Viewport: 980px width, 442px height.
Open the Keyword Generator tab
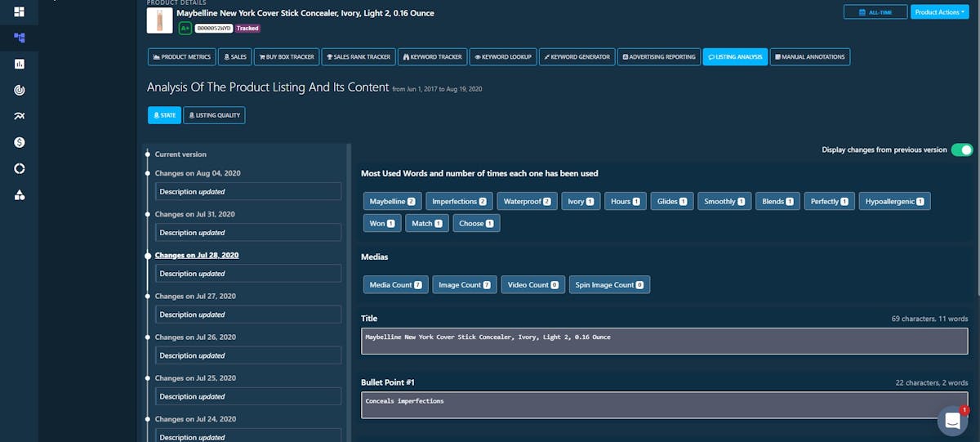coord(577,57)
